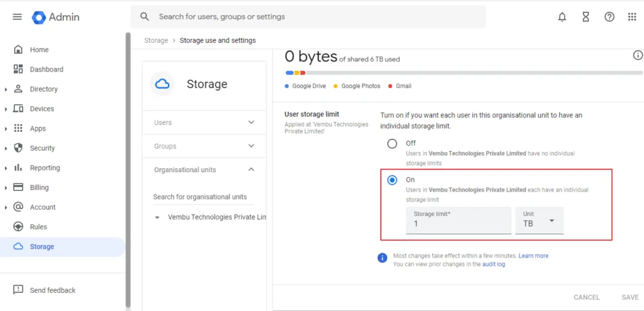
Task: Open Dashboard from sidebar
Action: pyautogui.click(x=47, y=69)
